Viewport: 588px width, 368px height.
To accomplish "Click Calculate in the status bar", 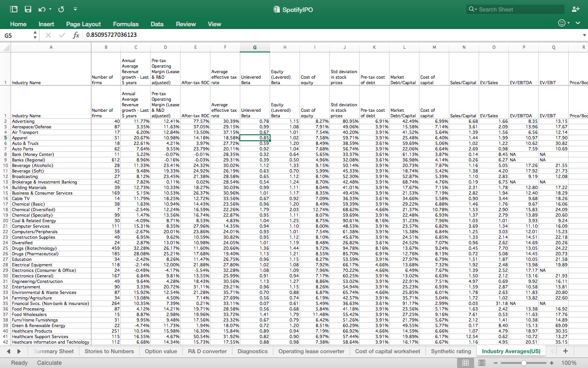I will tap(49, 363).
